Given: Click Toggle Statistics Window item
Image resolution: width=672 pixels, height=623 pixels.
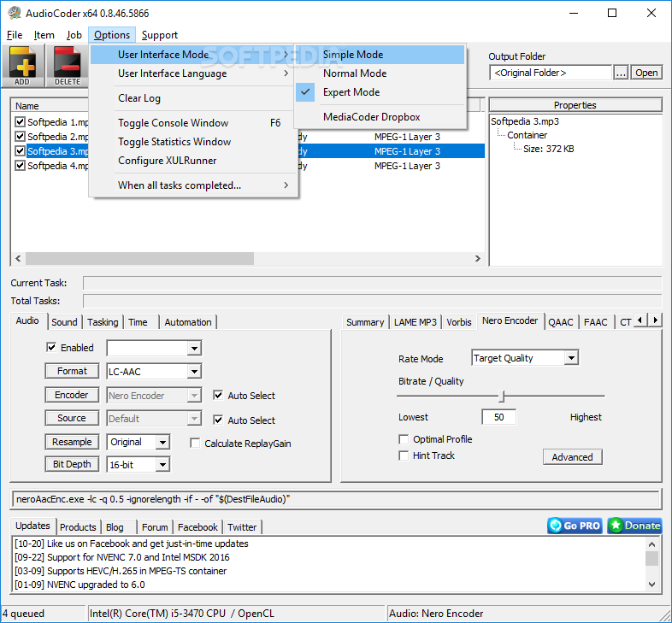Looking at the screenshot, I should pyautogui.click(x=192, y=142).
